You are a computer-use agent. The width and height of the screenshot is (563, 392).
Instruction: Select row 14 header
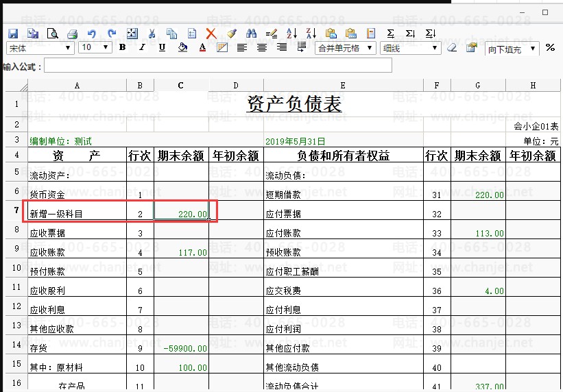click(x=16, y=345)
